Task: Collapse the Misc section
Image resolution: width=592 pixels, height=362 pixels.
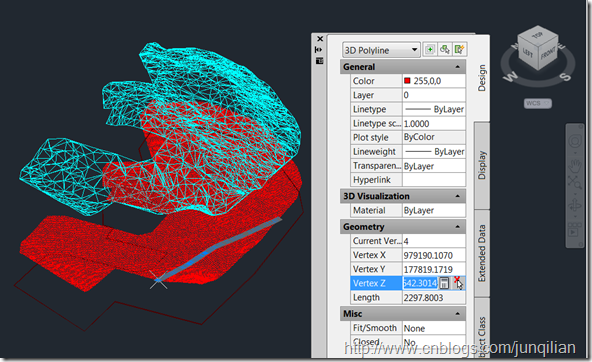Action: 458,314
